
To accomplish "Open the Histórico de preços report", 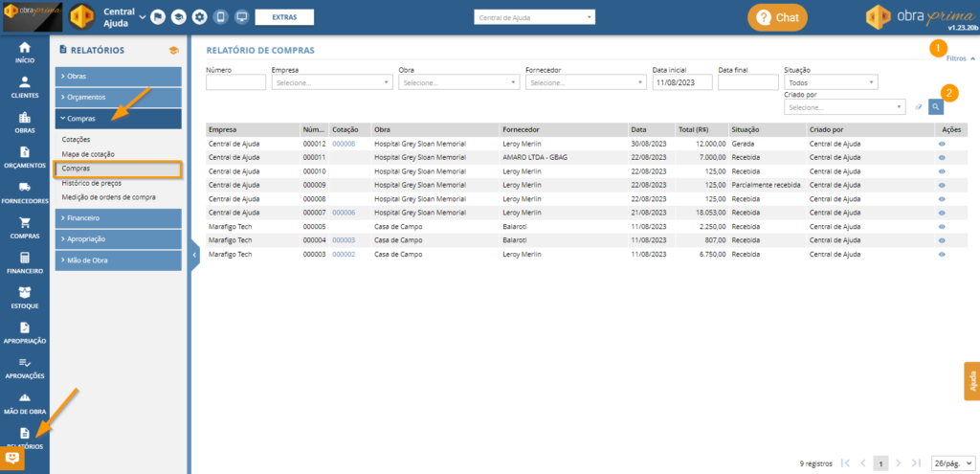I will [x=91, y=183].
